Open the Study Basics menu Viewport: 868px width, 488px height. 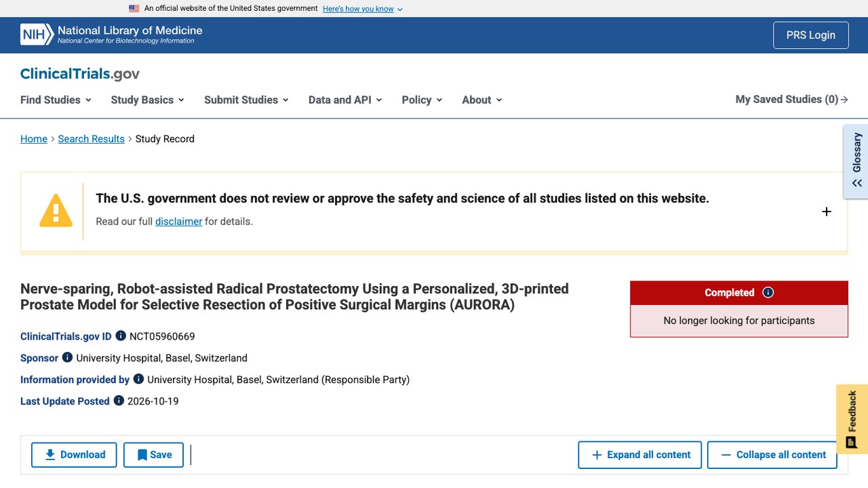[x=147, y=100]
